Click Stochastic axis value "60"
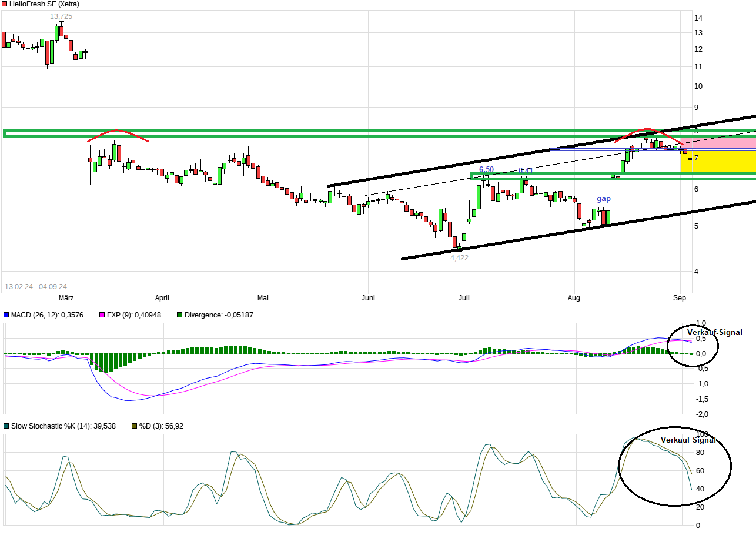This screenshot has width=756, height=542. coord(700,471)
